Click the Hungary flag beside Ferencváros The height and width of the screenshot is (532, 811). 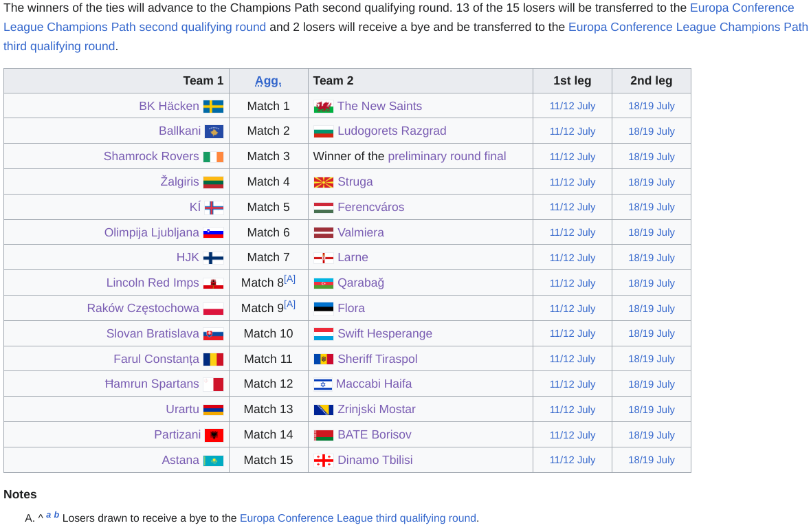tap(324, 208)
